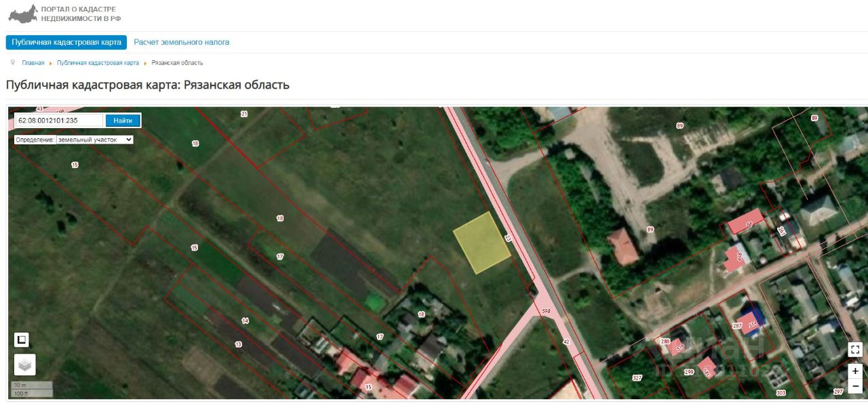Zoom in with the plus button
The width and height of the screenshot is (868, 412).
(855, 371)
